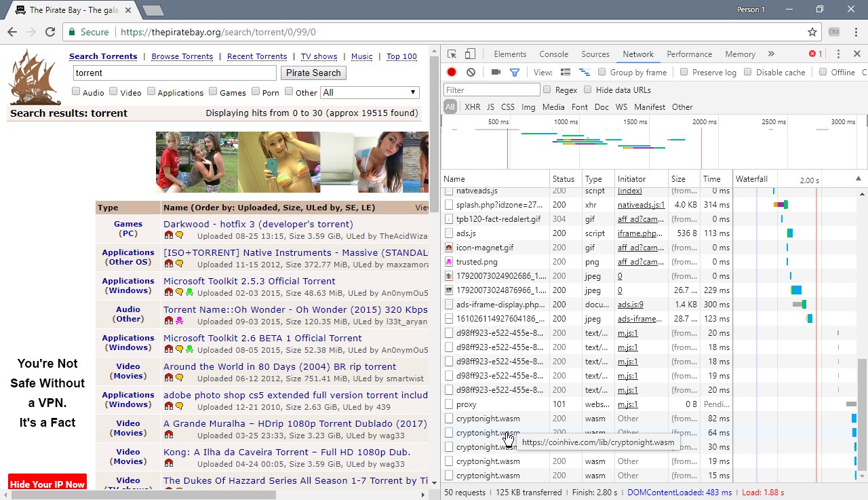Check the Applications category checkbox
This screenshot has height=500, width=868.
151,92
